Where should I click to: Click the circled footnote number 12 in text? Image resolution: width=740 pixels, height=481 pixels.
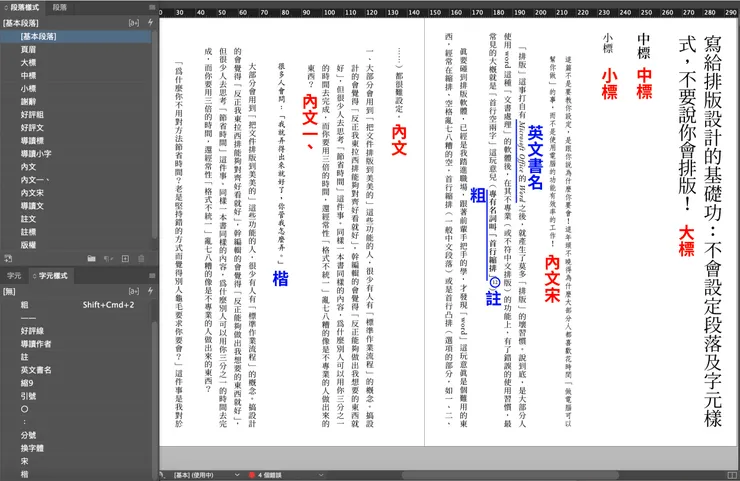[x=494, y=283]
